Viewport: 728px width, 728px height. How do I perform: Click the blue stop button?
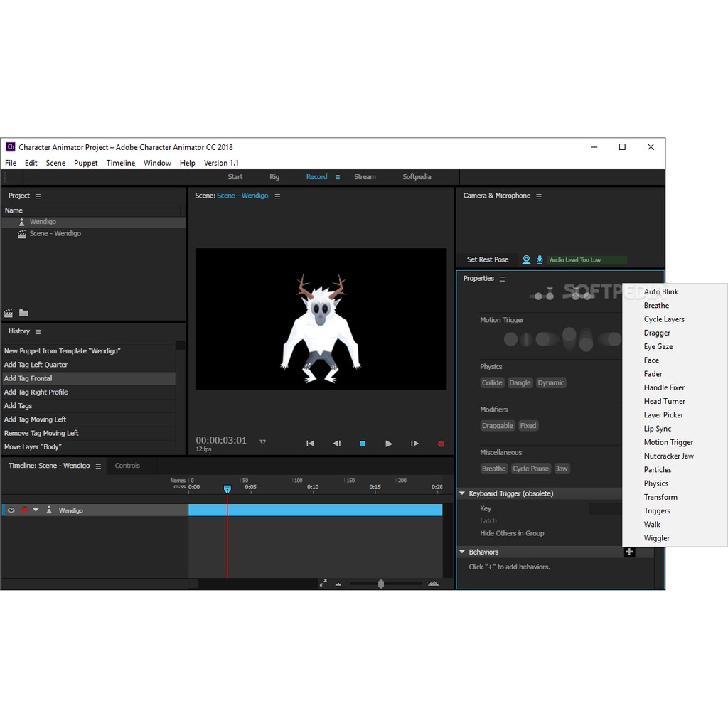click(x=363, y=444)
